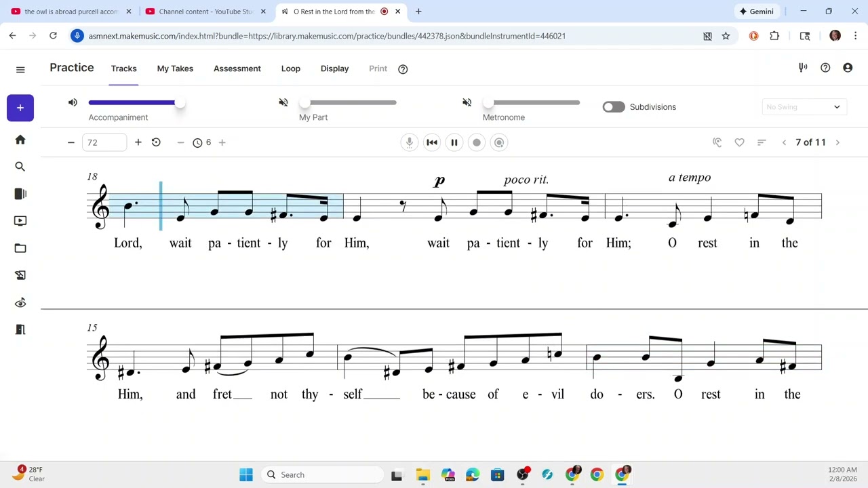This screenshot has height=488, width=868.
Task: Switch to the Assessment tab
Action: point(237,68)
